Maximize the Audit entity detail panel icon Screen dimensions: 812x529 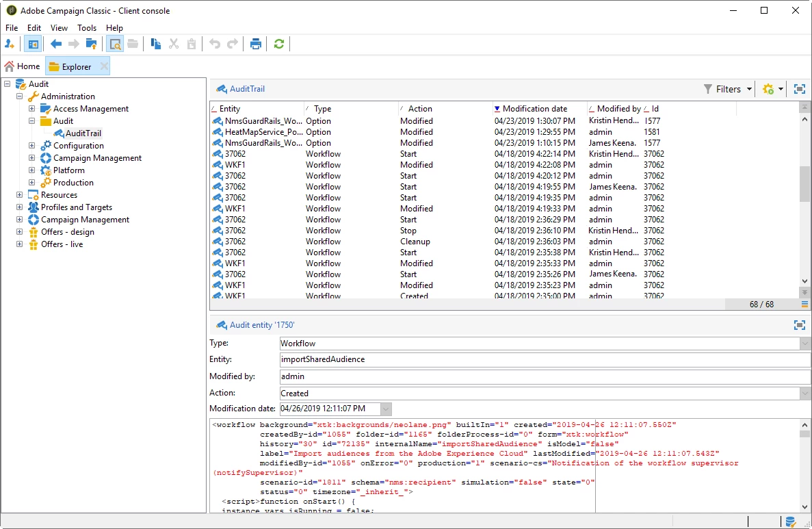point(800,325)
